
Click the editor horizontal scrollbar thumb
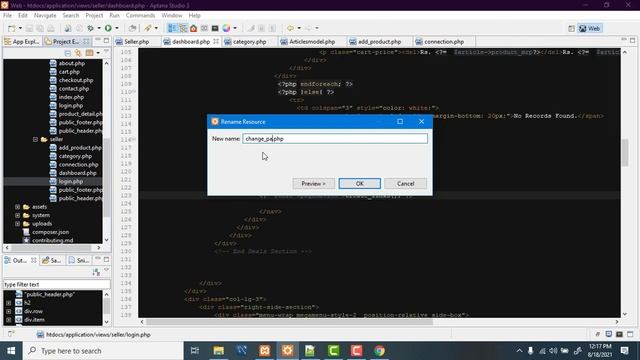point(289,322)
